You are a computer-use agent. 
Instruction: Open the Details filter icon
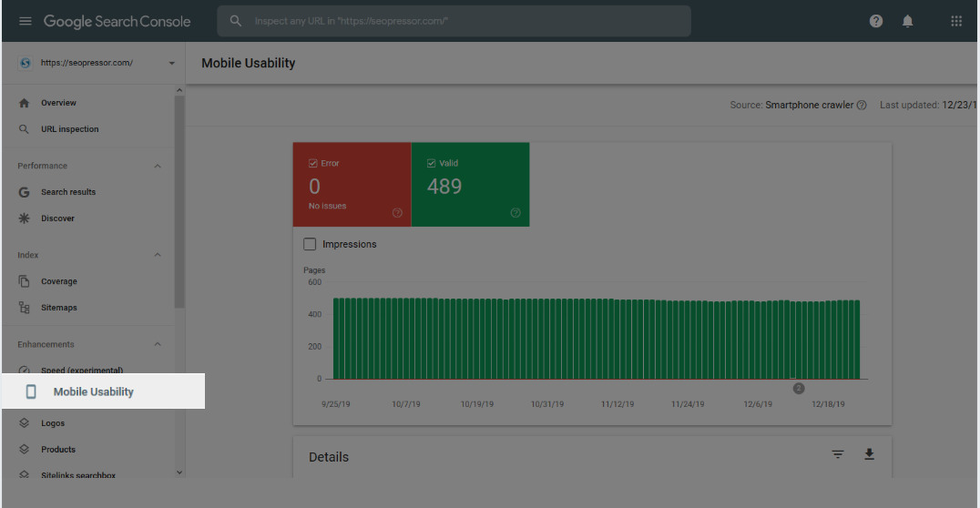[x=838, y=454]
